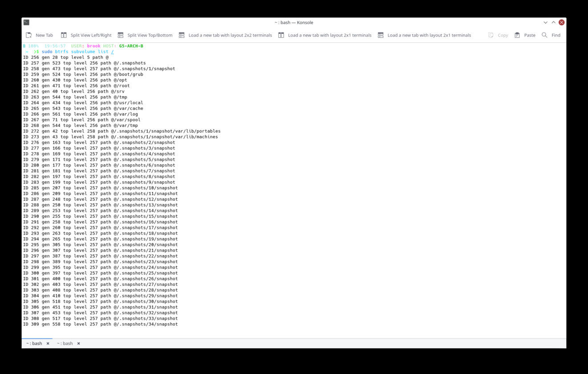588x374 pixels.
Task: Close the first bash tab
Action: pyautogui.click(x=48, y=343)
